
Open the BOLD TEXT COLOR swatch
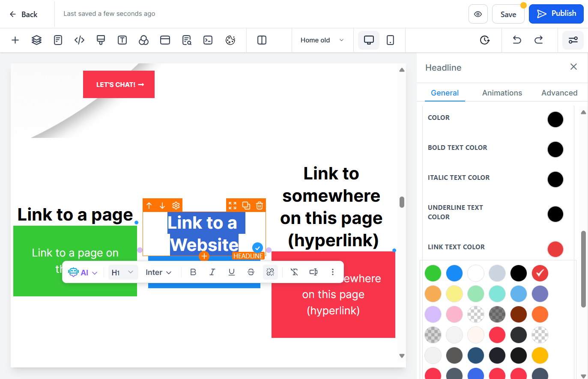pos(555,149)
